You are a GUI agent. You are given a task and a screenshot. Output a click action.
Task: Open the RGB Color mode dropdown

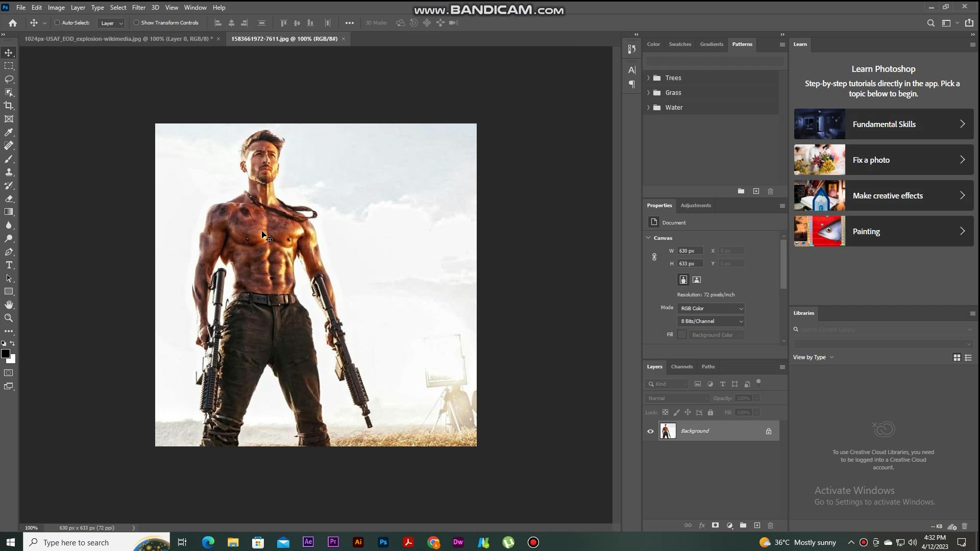[711, 308]
